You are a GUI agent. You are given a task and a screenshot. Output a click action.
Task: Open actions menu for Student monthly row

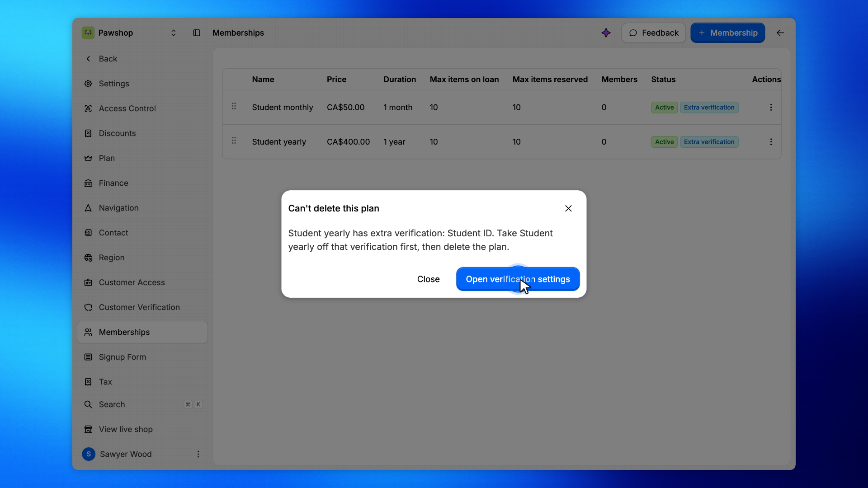click(771, 108)
